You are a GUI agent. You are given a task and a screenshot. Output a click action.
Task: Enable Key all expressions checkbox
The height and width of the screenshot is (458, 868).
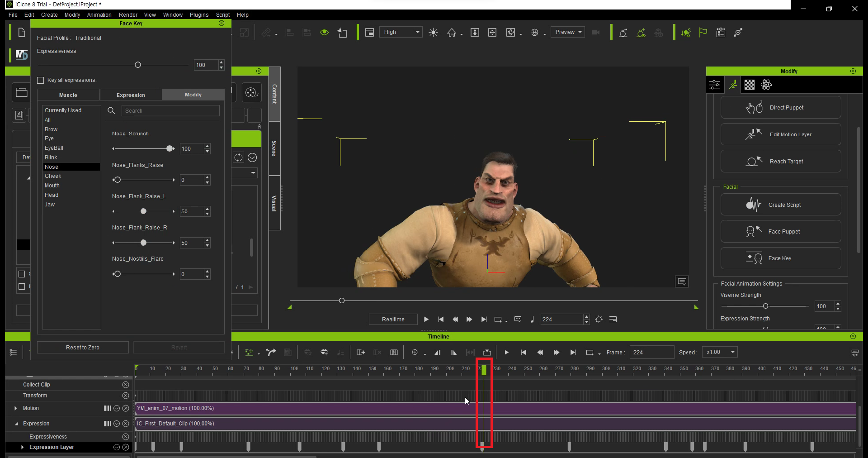(41, 80)
